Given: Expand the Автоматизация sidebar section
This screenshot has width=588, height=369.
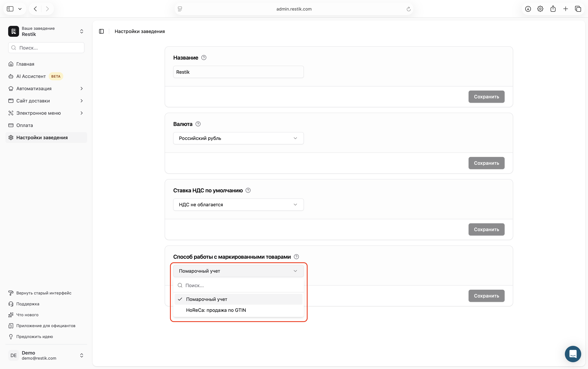Looking at the screenshot, I should [x=46, y=89].
